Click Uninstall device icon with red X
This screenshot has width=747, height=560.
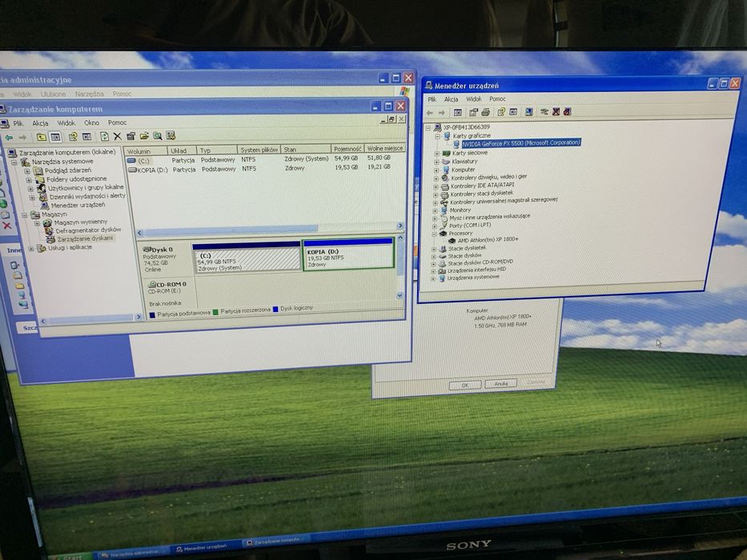coord(556,112)
